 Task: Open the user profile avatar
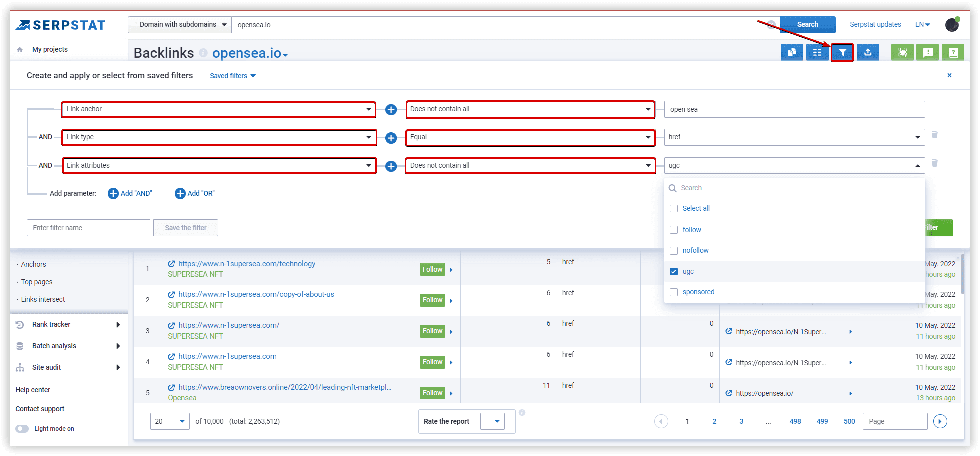(x=952, y=24)
